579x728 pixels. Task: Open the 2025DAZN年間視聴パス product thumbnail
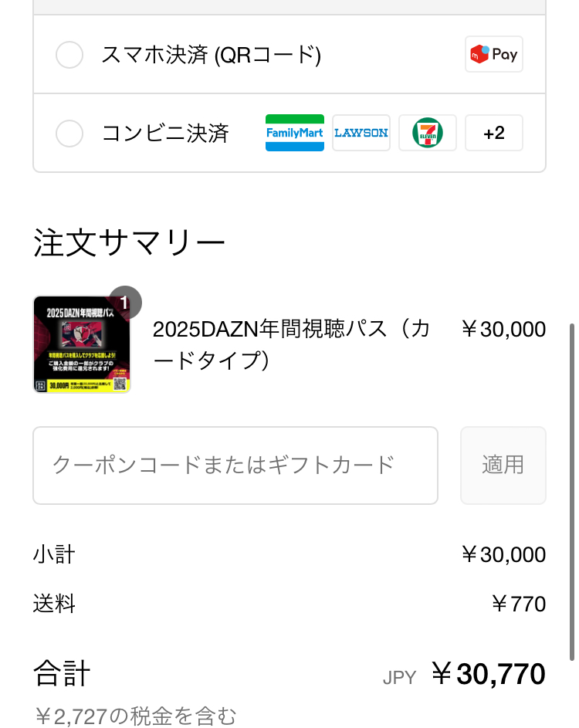tap(82, 344)
